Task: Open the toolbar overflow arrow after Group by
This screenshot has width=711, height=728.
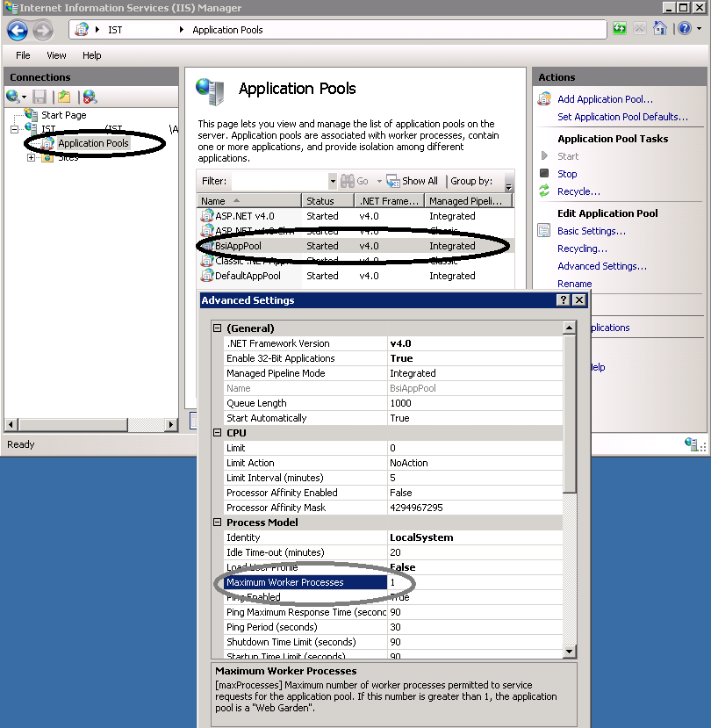Action: tap(508, 187)
